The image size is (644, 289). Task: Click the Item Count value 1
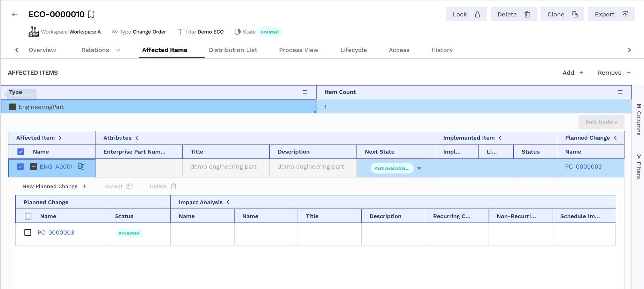click(325, 107)
